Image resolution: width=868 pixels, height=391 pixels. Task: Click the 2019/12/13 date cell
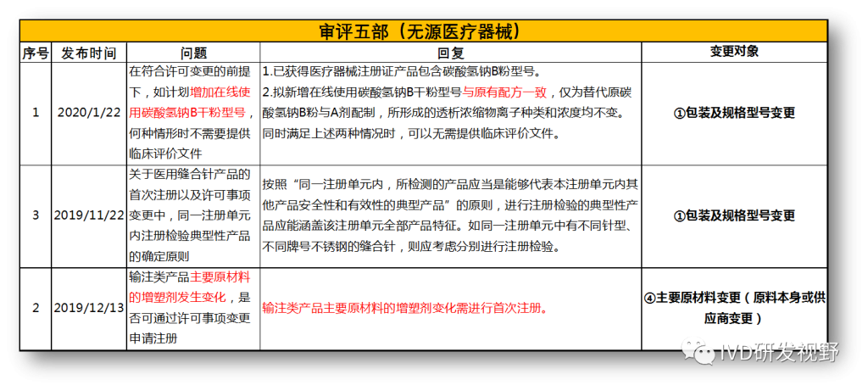coord(88,308)
